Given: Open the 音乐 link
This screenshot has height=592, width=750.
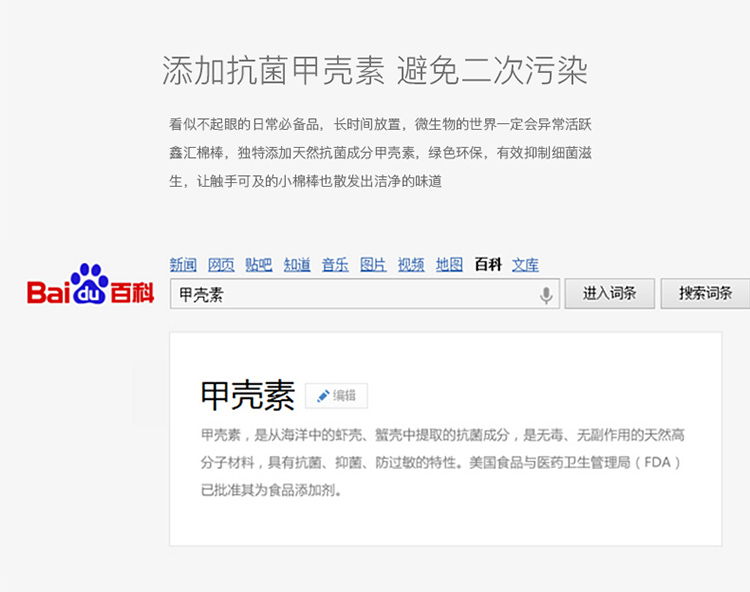Looking at the screenshot, I should point(335,264).
